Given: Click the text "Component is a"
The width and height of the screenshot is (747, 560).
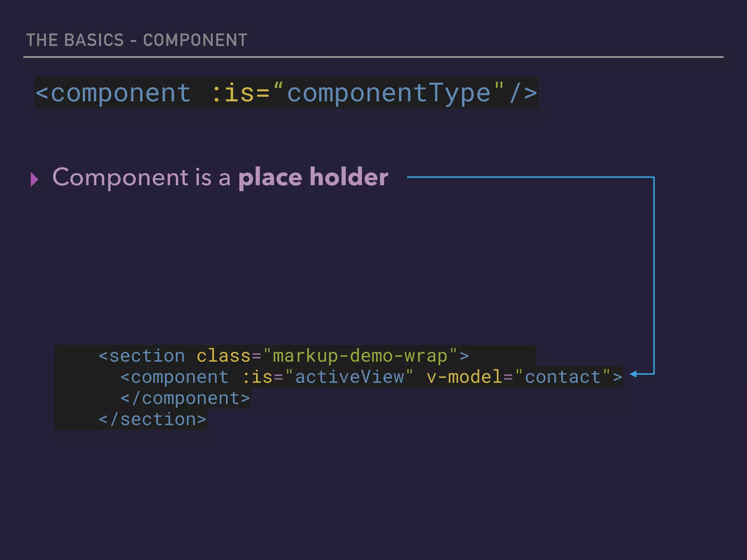Looking at the screenshot, I should point(142,177).
